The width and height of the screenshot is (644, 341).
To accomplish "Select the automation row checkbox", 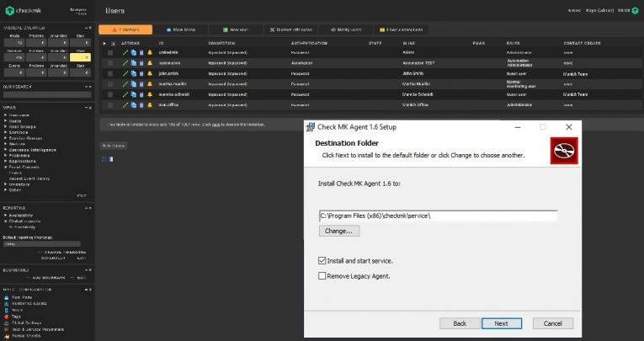I will pos(110,63).
